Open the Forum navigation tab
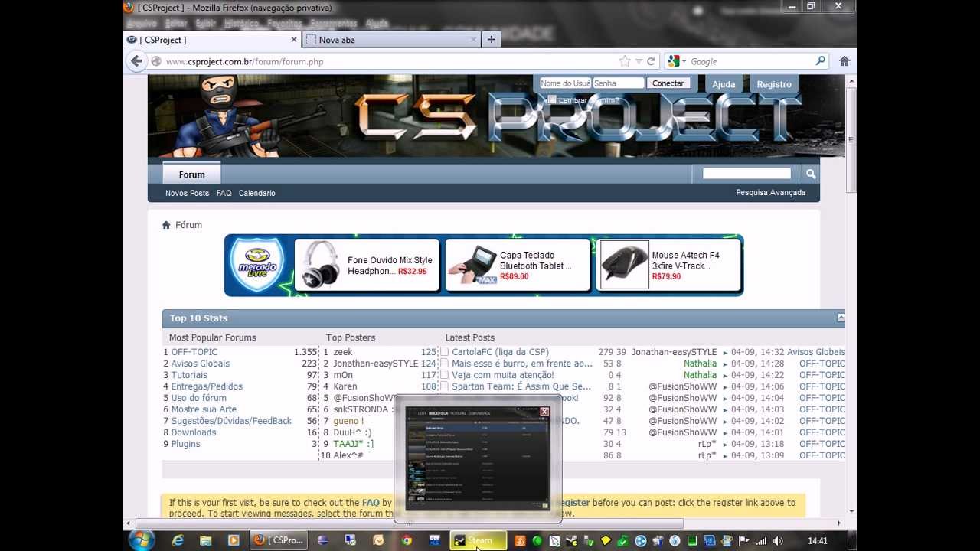Screen dimensions: 980x551 [x=191, y=174]
